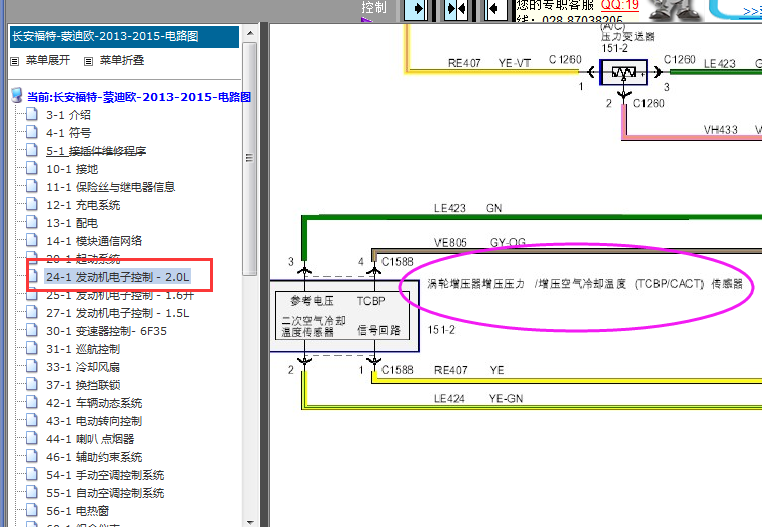The height and width of the screenshot is (527, 762).
Task: Click the page icon beside 13-1 配电
Action: click(32, 222)
